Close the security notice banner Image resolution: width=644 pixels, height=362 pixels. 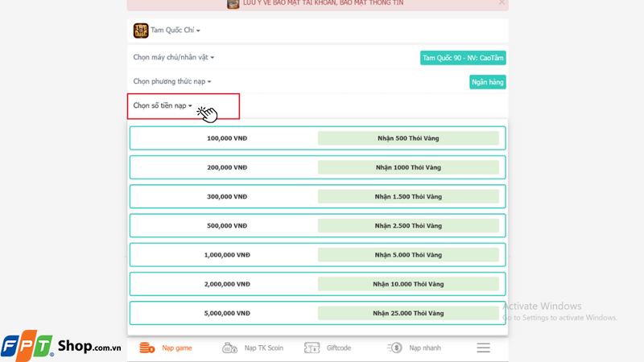tap(502, 2)
